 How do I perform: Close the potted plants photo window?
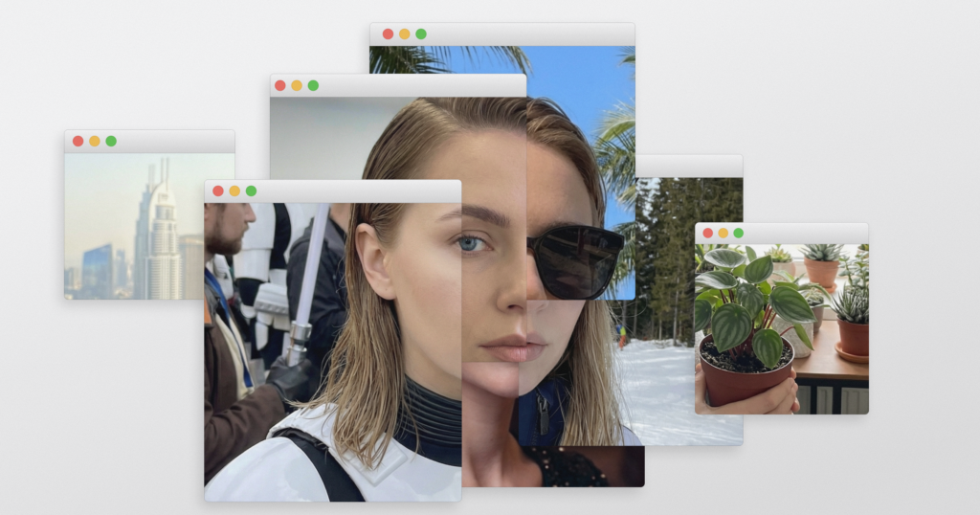[708, 233]
